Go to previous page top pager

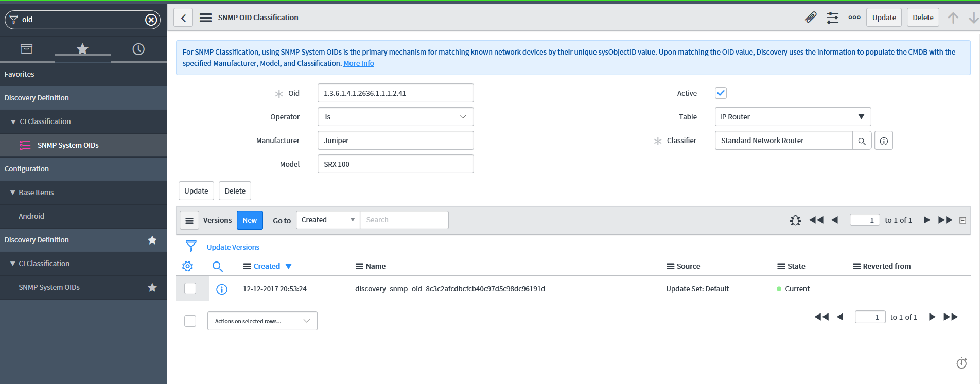point(835,220)
